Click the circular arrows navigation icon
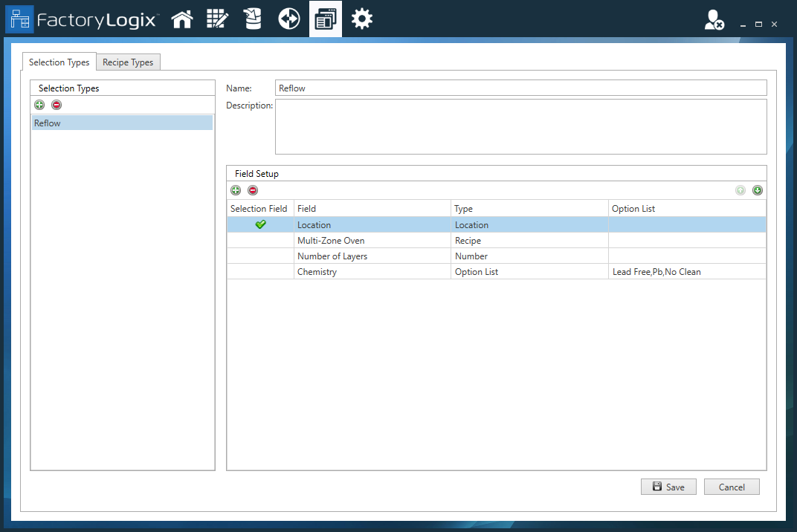The width and height of the screenshot is (797, 532). [x=289, y=19]
